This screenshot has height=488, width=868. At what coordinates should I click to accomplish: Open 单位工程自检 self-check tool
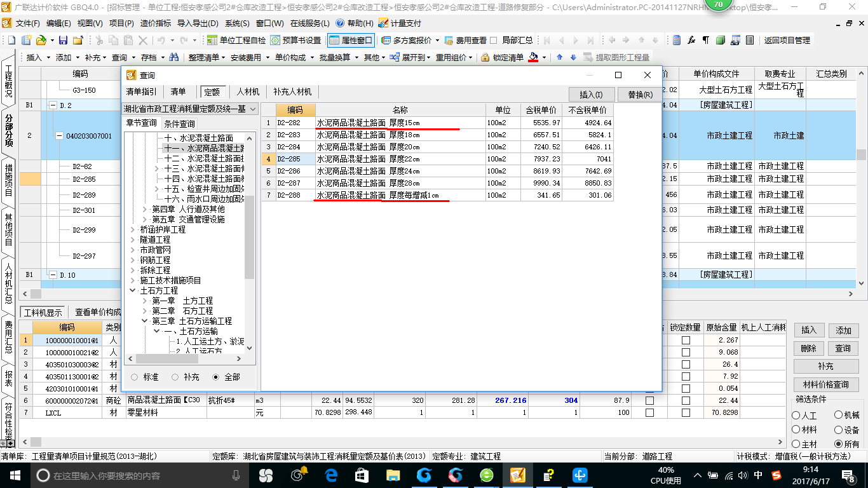click(236, 40)
